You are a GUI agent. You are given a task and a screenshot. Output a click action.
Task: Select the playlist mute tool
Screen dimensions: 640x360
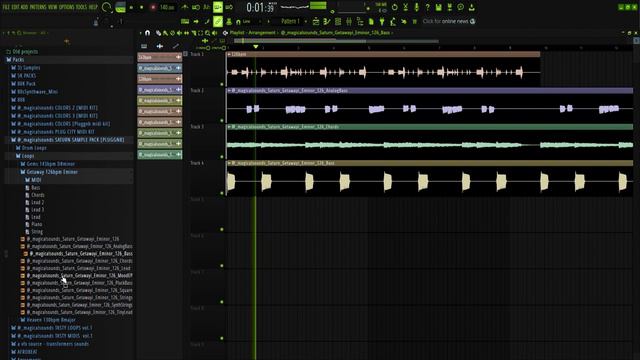179,33
